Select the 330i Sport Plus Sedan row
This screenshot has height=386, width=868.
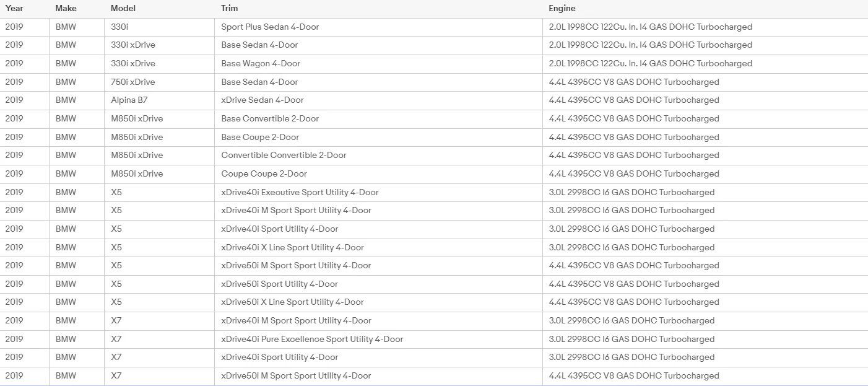pos(434,27)
